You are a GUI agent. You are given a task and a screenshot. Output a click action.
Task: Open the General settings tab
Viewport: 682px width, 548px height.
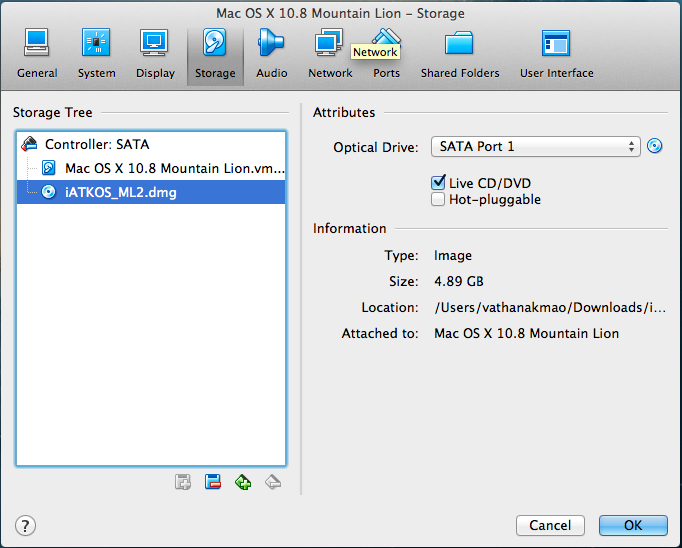37,54
